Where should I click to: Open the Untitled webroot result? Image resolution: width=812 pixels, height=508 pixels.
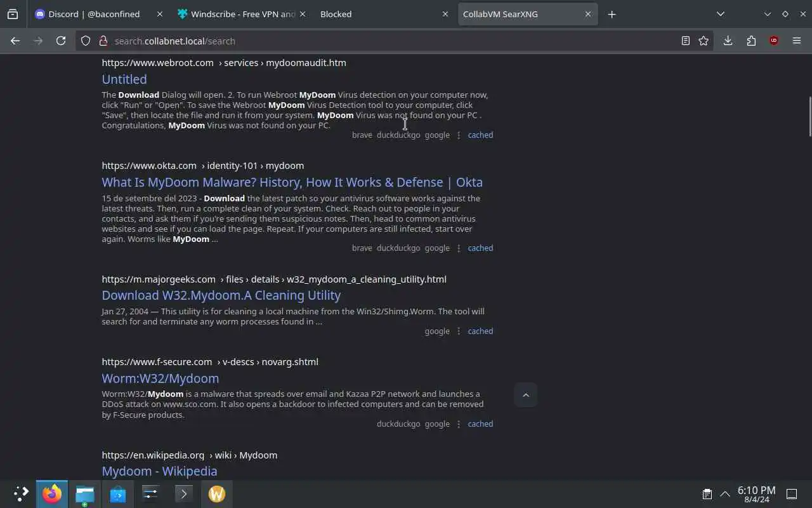click(124, 79)
